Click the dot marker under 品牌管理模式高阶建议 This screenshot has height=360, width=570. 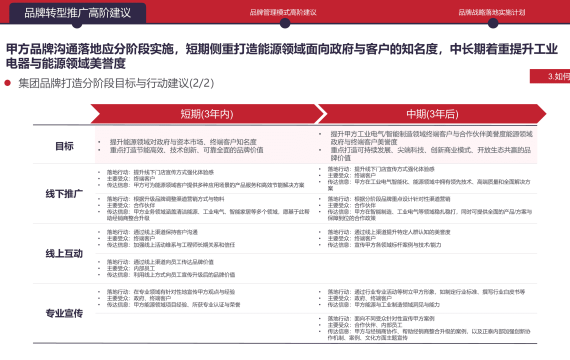point(285,23)
